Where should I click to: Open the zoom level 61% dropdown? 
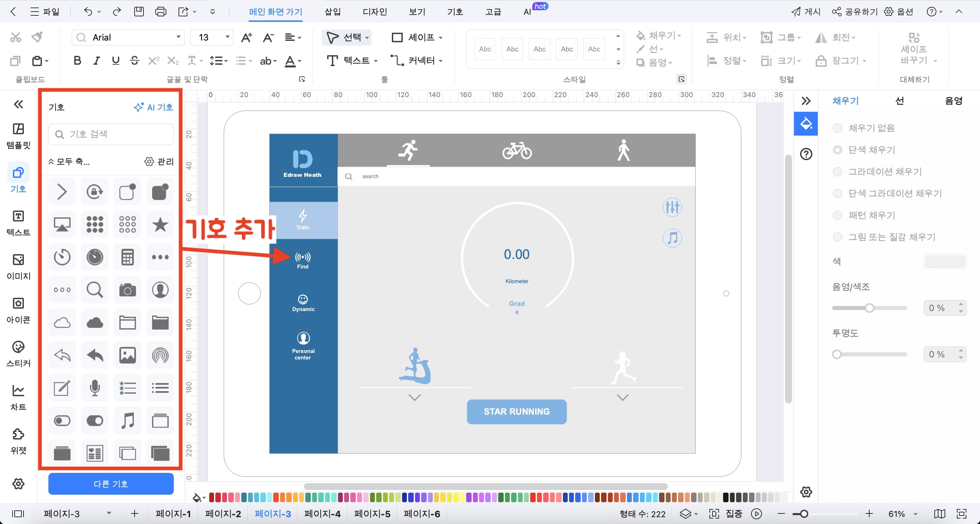(x=915, y=514)
